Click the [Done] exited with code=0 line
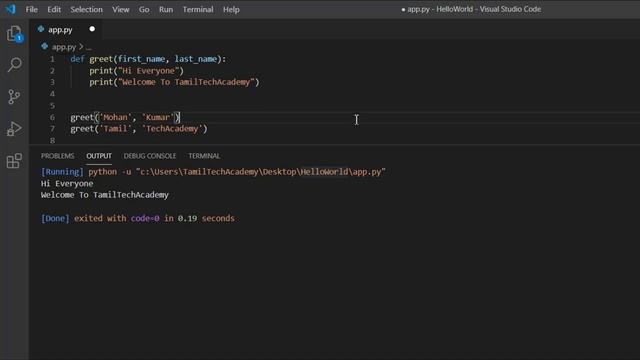The image size is (640, 360). coord(138,218)
